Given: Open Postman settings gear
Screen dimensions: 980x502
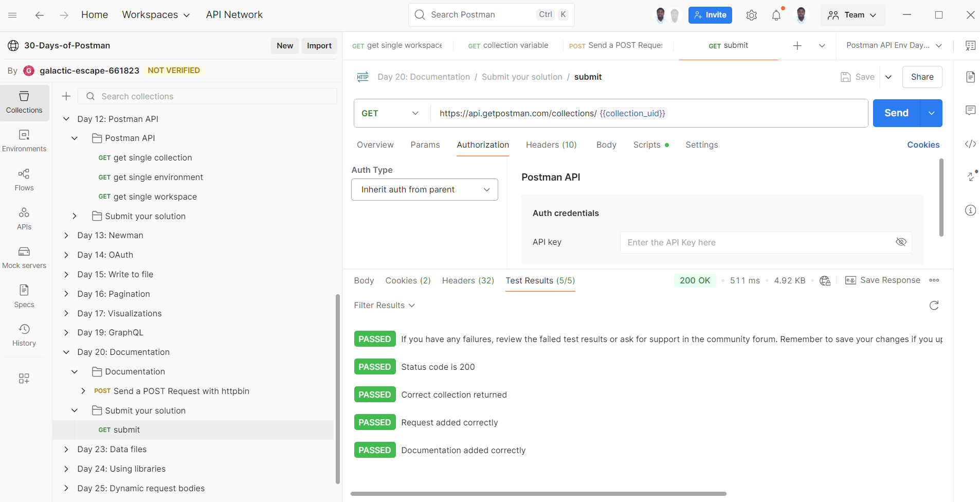Looking at the screenshot, I should [x=751, y=15].
